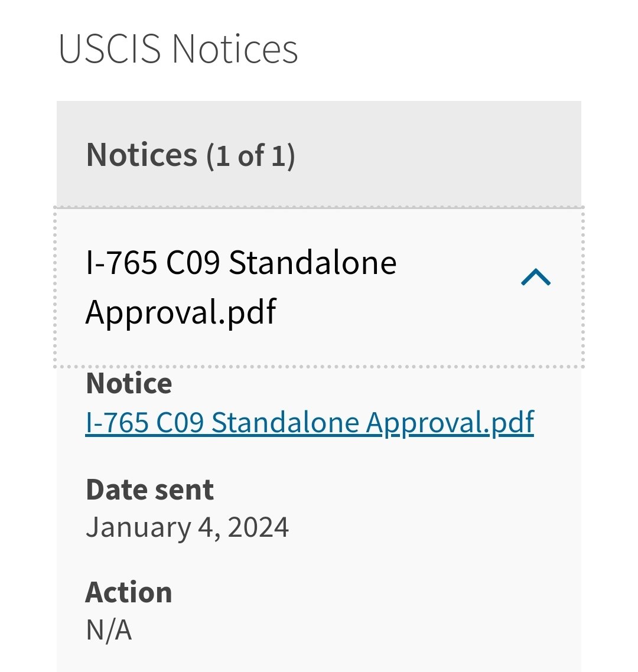638x672 pixels.
Task: Select the January 4, 2024 date
Action: 187,527
